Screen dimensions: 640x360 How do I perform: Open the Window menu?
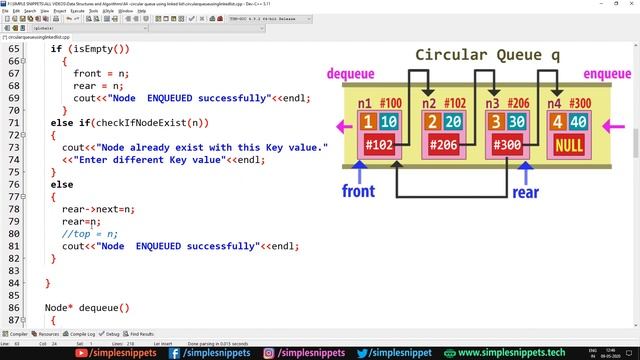pyautogui.click(x=125, y=11)
